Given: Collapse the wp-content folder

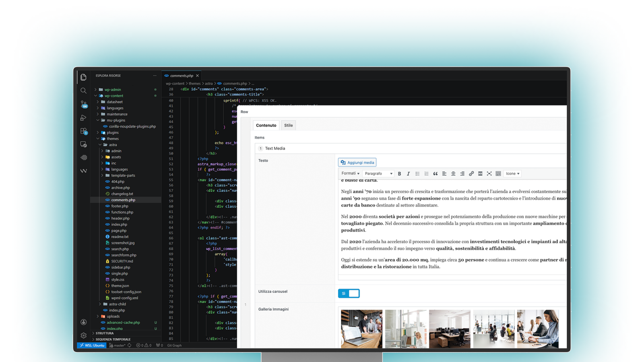Looking at the screenshot, I should [114, 96].
